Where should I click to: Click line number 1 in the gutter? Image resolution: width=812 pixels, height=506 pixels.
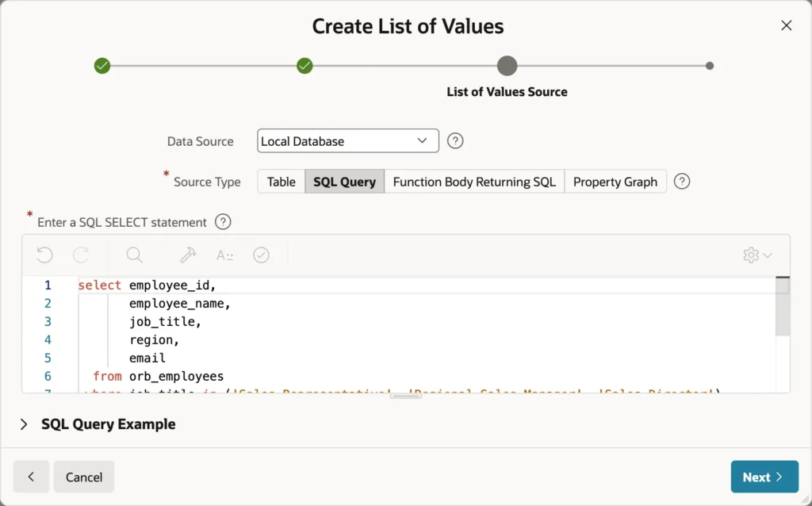[48, 286]
